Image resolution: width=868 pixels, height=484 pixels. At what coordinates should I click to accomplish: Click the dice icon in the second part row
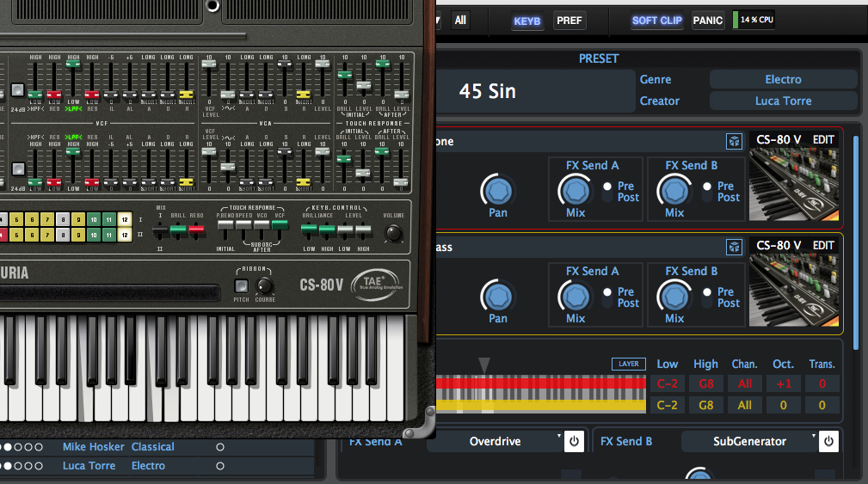(x=734, y=247)
